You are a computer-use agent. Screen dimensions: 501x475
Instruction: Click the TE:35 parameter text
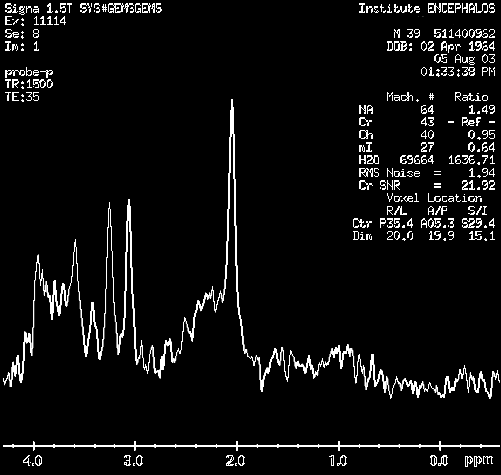pyautogui.click(x=22, y=97)
